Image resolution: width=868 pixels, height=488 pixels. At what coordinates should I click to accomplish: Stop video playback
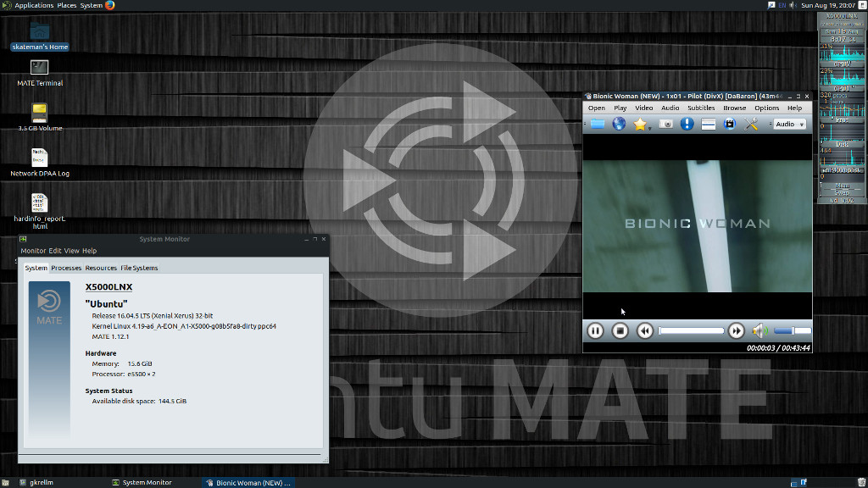[620, 331]
